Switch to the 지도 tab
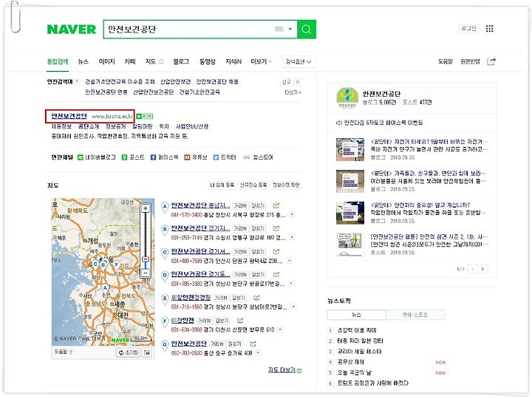The width and height of the screenshot is (532, 399). 150,61
